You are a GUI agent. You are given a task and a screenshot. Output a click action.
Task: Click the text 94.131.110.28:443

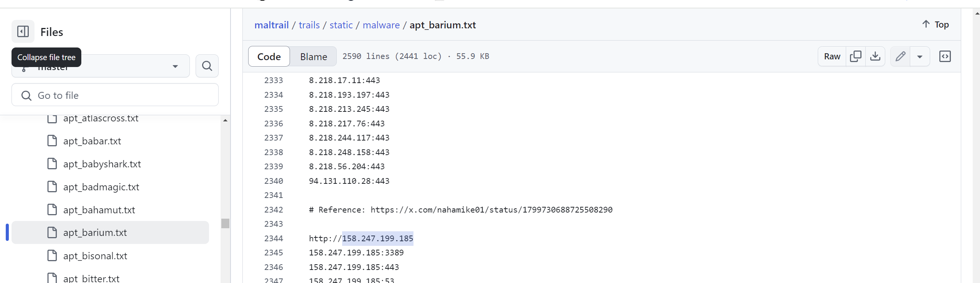[349, 181]
